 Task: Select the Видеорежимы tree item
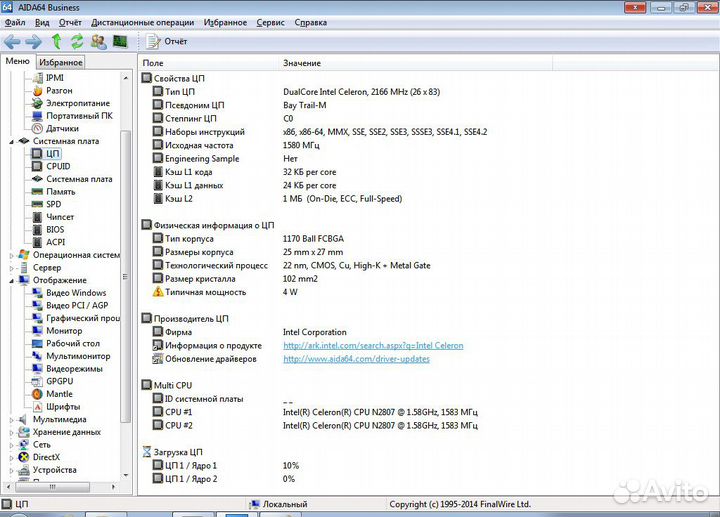74,368
